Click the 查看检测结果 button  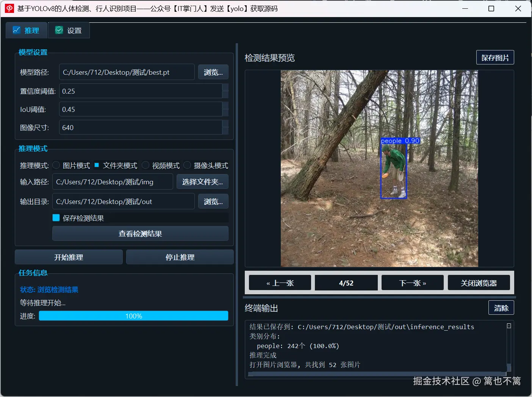140,234
